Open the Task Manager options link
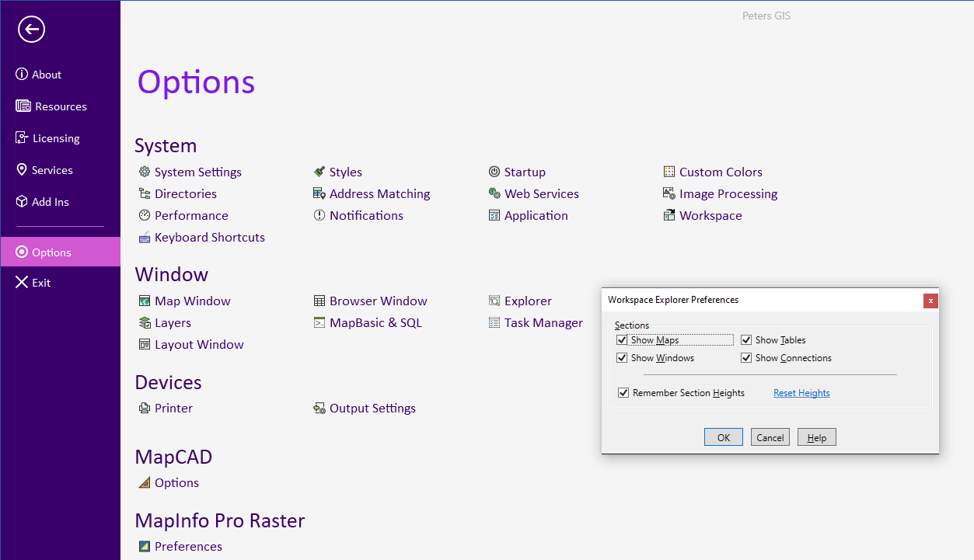 tap(543, 322)
